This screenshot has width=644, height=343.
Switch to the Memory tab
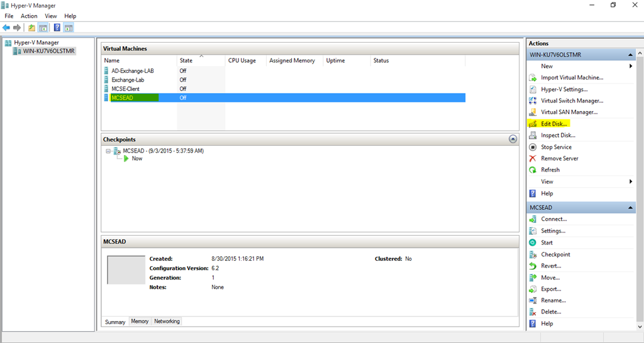point(140,321)
